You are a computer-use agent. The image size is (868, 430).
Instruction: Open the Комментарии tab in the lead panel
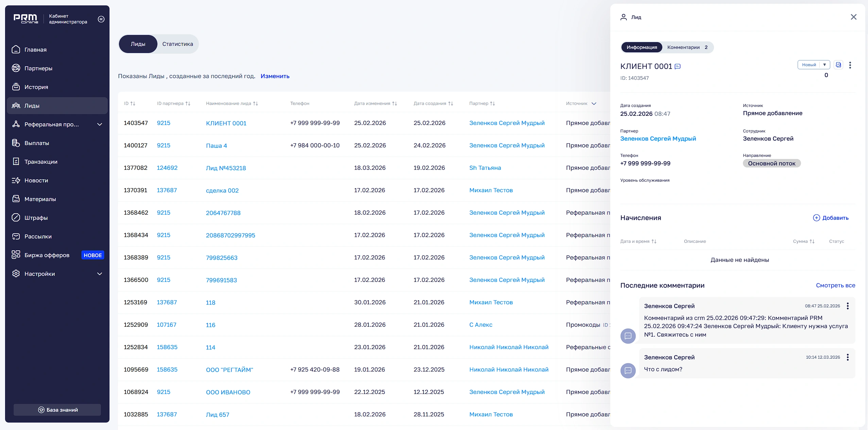[x=687, y=47]
